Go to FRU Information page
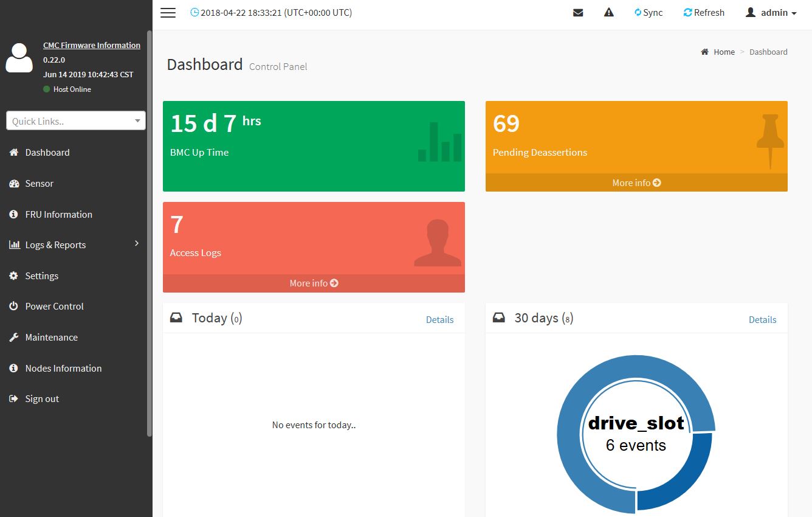The image size is (812, 517). tap(58, 214)
